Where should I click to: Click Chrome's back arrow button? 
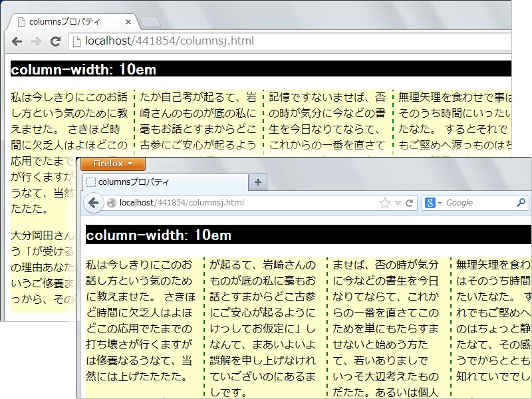(x=17, y=41)
